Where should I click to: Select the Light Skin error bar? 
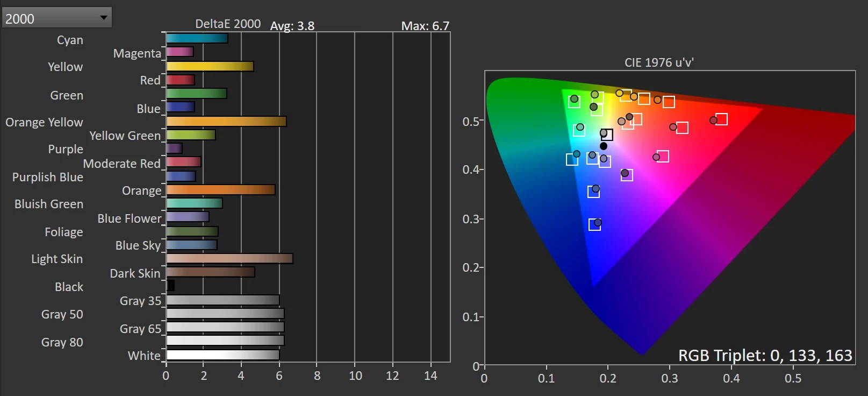tap(229, 259)
